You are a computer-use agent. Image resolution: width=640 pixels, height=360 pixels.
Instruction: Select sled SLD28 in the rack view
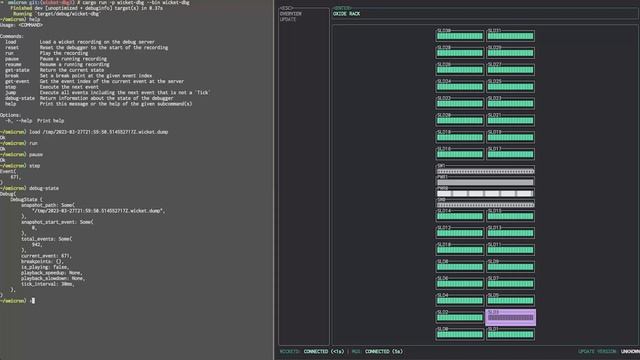[x=460, y=53]
